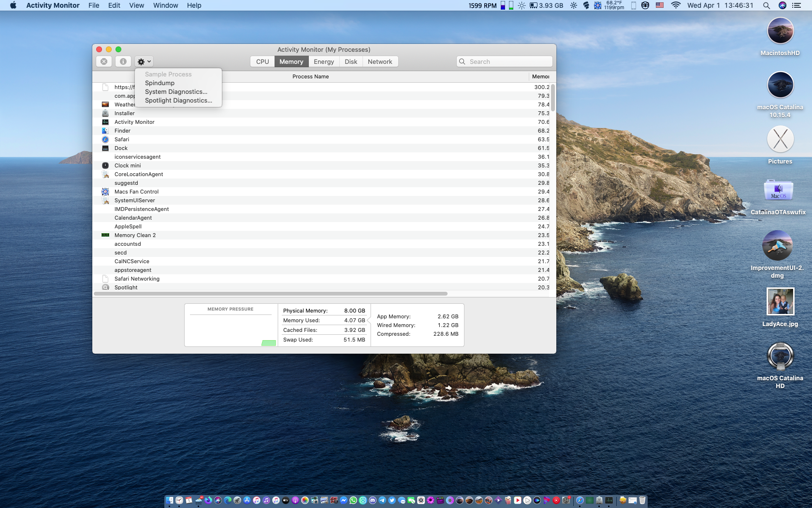
Task: Choose Spotlight Diagnostics… from the menu
Action: pyautogui.click(x=178, y=101)
